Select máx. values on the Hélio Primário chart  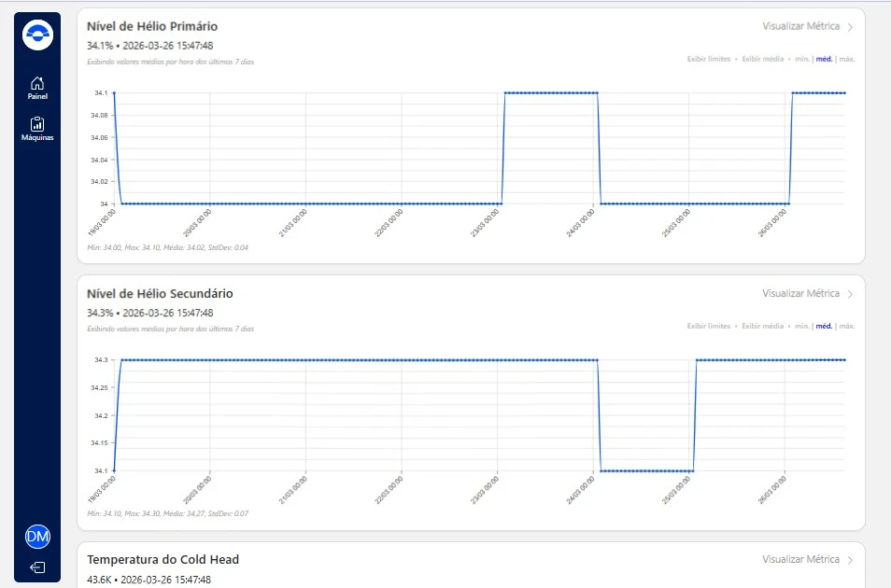[x=847, y=59]
